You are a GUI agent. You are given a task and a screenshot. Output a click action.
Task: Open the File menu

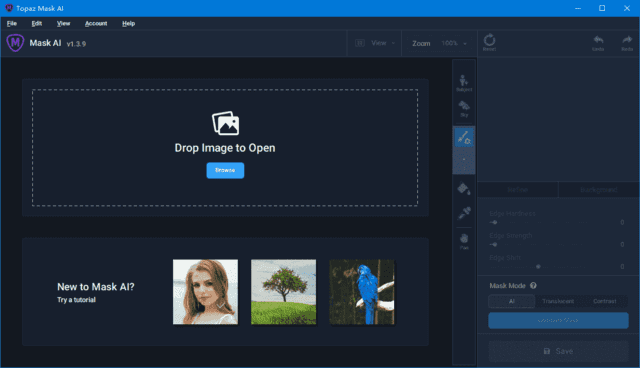(12, 24)
